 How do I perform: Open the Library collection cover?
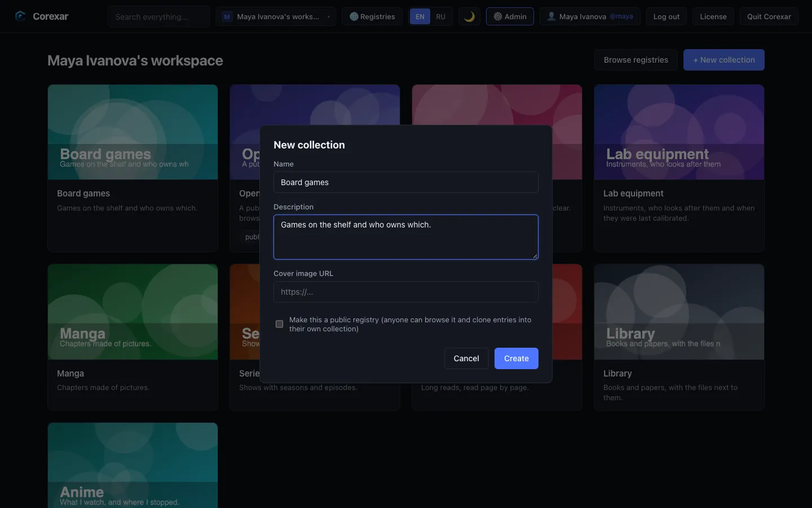(679, 312)
